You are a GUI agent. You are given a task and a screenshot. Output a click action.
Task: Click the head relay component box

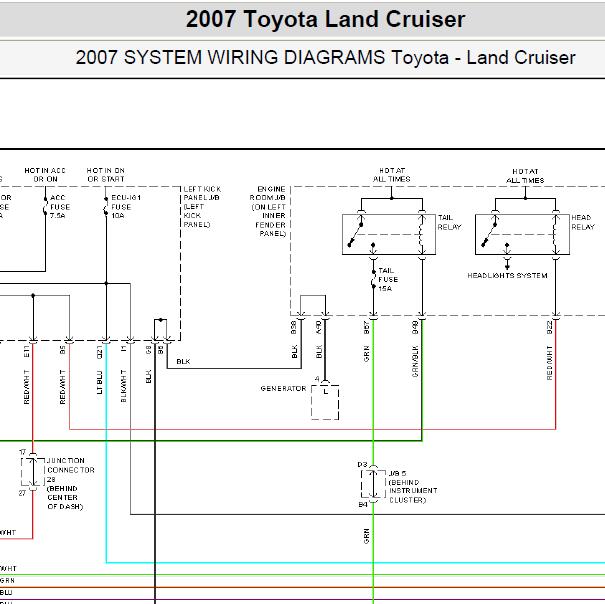point(522,234)
